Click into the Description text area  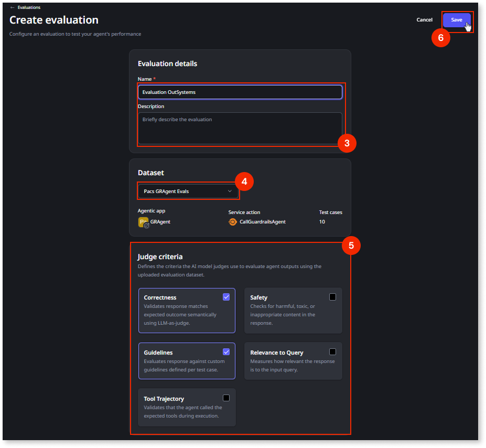240,129
